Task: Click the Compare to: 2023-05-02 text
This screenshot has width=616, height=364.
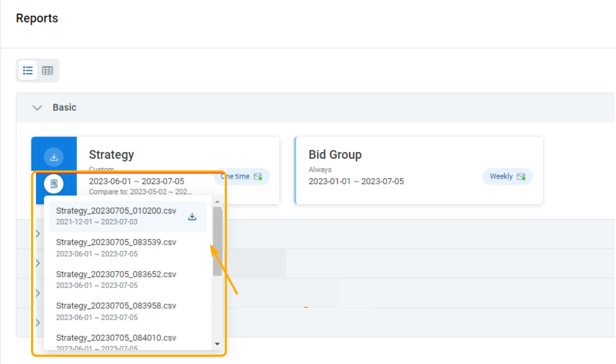Action: [140, 192]
